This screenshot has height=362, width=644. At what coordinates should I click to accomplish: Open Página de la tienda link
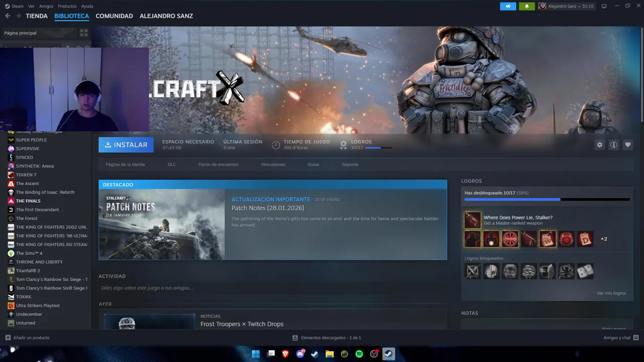[125, 164]
